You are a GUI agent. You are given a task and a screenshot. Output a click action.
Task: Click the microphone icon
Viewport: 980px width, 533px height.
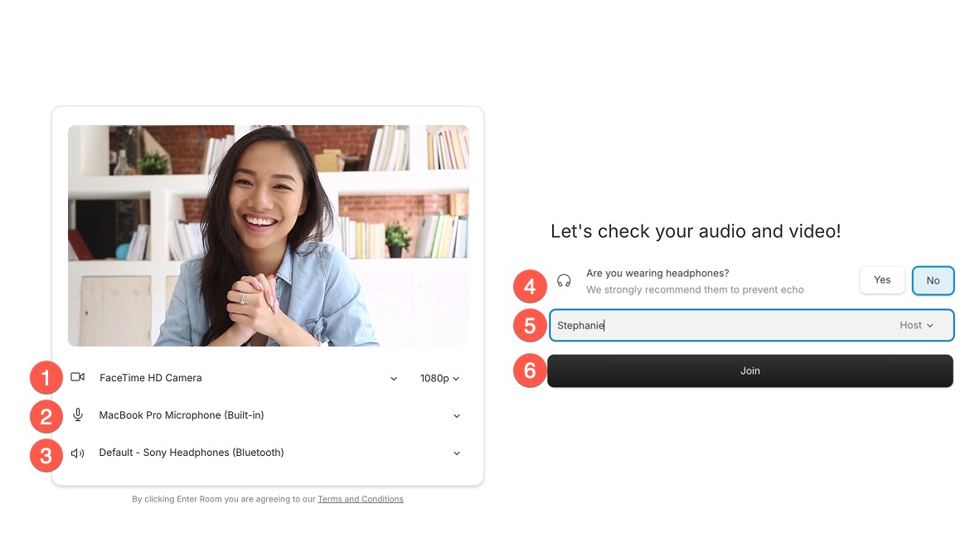coord(77,415)
